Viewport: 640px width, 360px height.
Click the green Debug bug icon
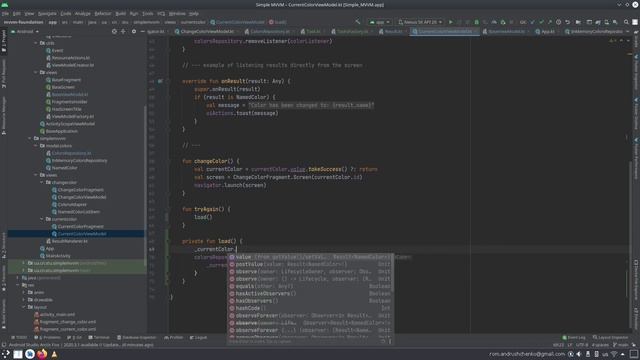click(x=476, y=22)
